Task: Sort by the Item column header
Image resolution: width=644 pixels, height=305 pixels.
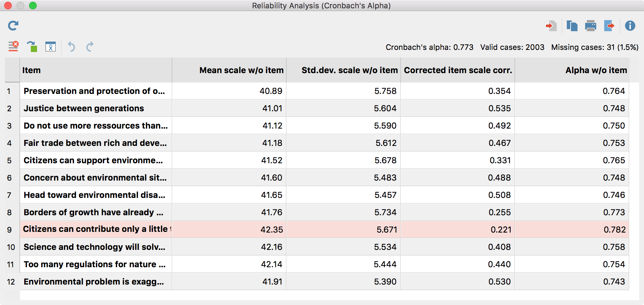Action: tap(96, 70)
